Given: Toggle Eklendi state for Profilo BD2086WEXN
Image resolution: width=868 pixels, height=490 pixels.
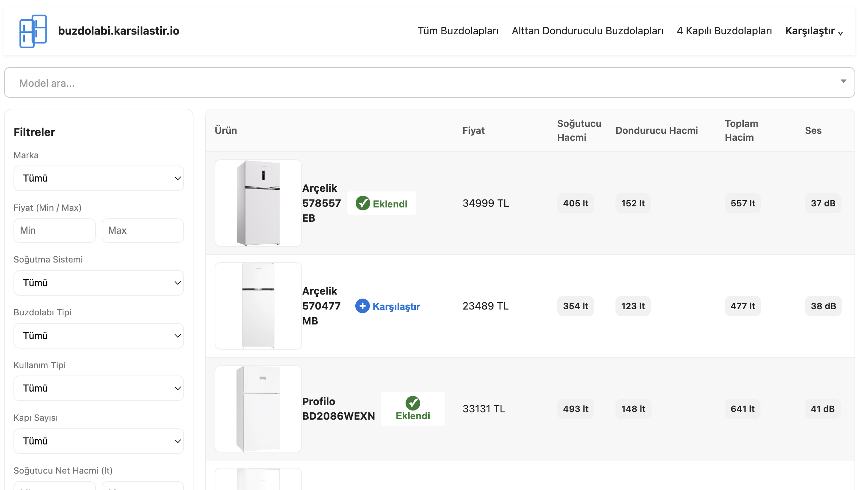Looking at the screenshot, I should coord(412,408).
